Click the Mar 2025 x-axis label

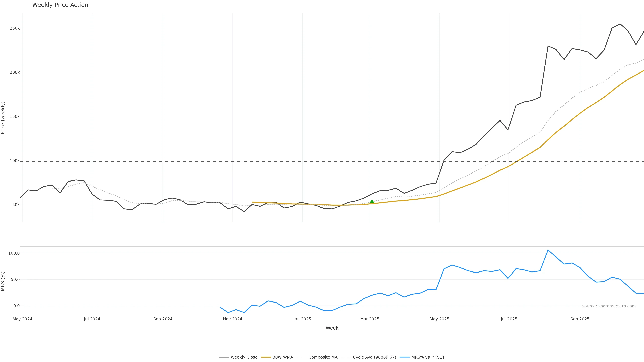(x=369, y=319)
